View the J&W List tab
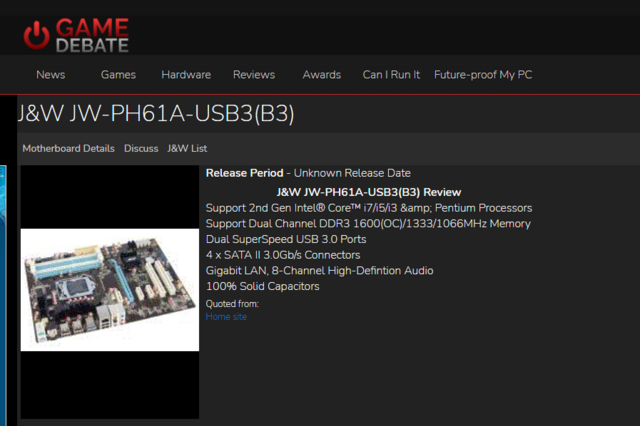Screen dimensions: 640x426 click(187, 148)
